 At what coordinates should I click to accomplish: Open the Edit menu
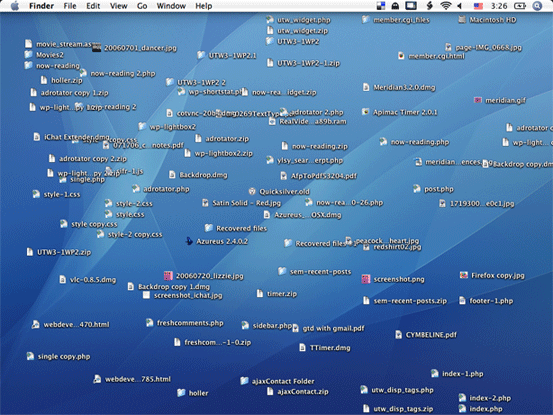coord(93,6)
